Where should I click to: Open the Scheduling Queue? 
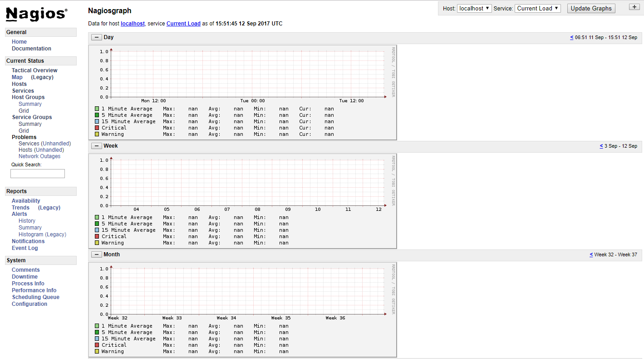point(35,297)
